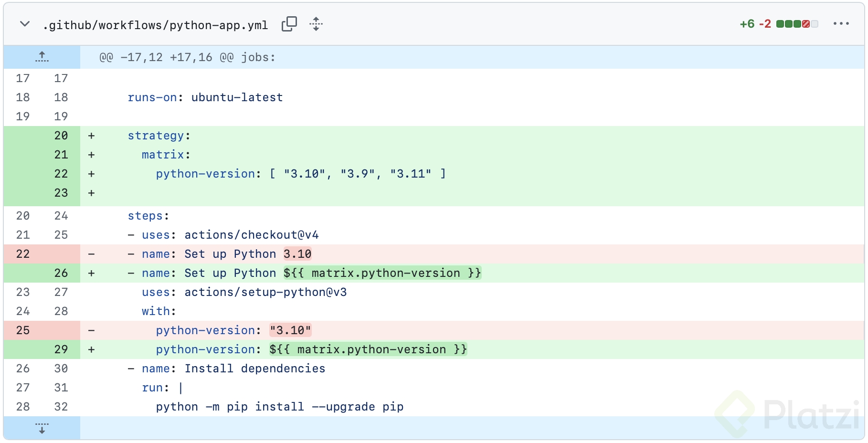Click the plus marker on added line 26
The width and height of the screenshot is (868, 443).
pyautogui.click(x=91, y=273)
